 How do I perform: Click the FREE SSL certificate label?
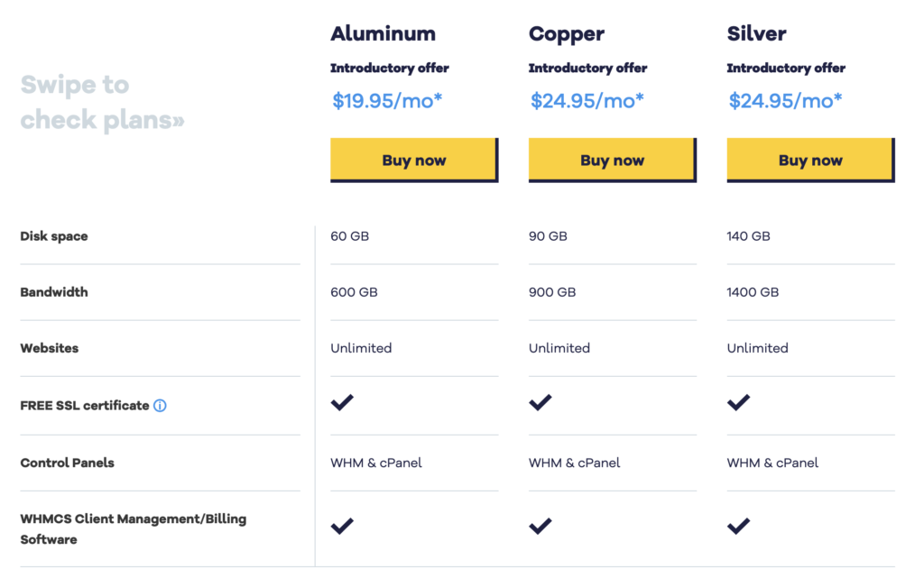85,406
